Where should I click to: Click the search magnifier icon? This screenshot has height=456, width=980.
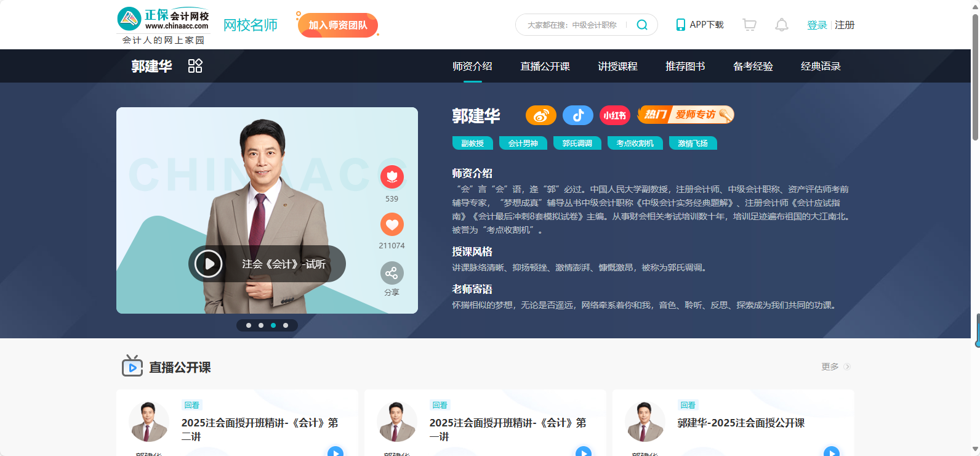[642, 25]
